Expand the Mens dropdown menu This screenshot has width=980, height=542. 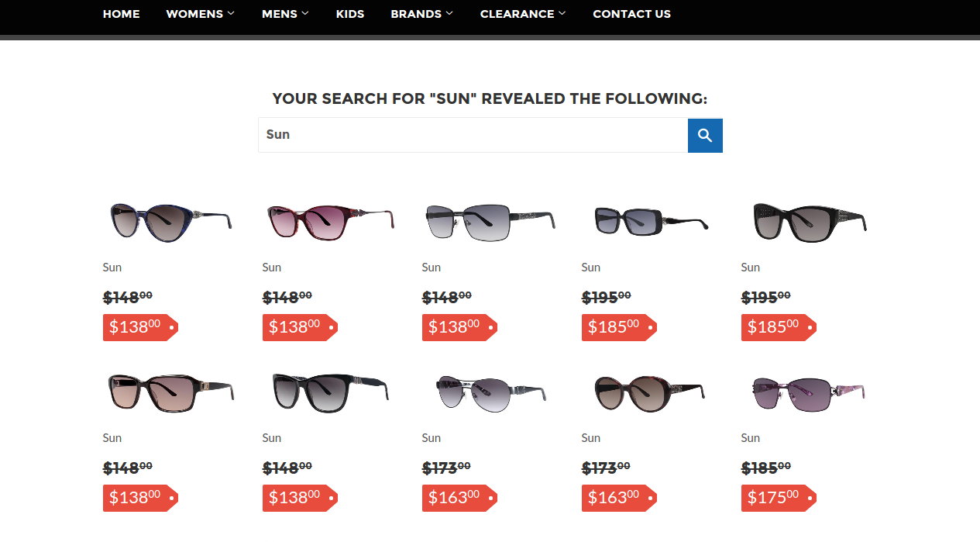[285, 14]
